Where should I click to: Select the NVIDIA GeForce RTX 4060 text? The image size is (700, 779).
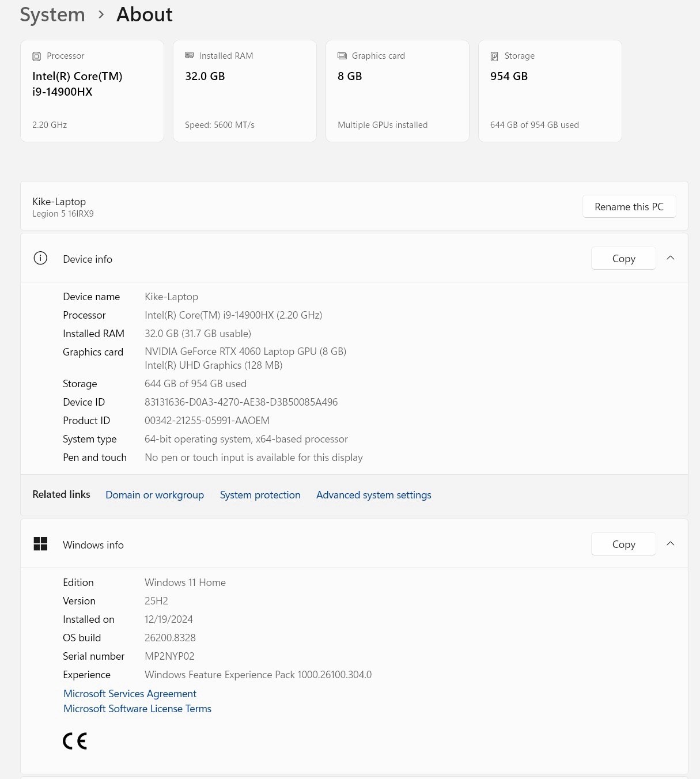(x=245, y=351)
